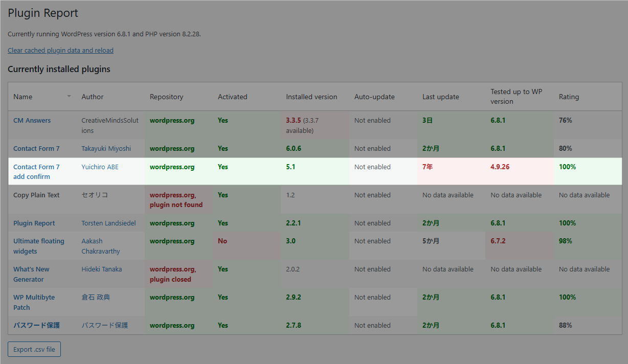Open What's New Generator plugin link
The width and height of the screenshot is (628, 364).
(31, 274)
